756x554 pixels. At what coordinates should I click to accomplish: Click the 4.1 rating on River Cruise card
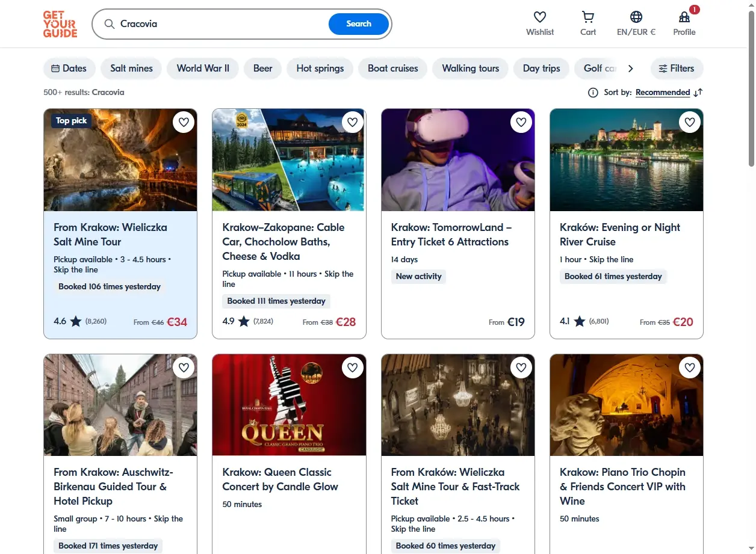click(x=565, y=322)
